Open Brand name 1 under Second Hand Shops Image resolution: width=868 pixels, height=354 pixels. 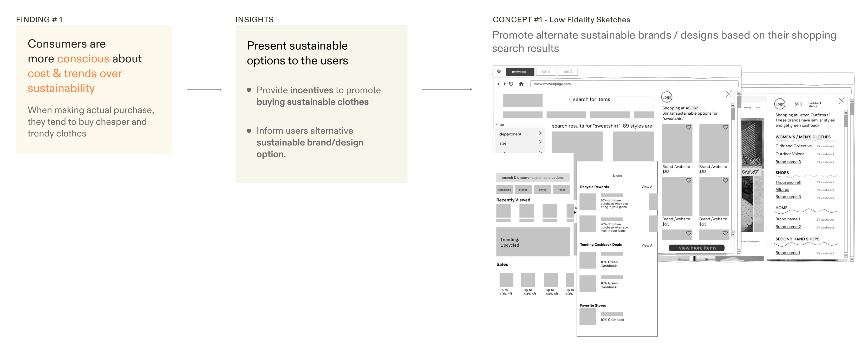point(787,253)
